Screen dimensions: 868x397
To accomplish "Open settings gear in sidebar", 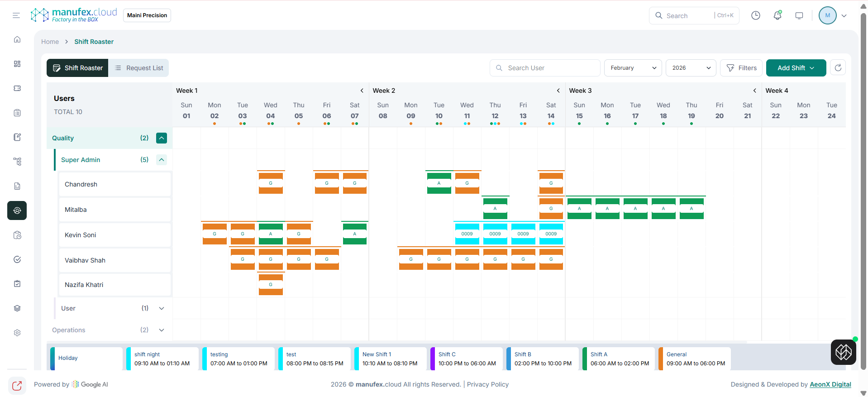I will tap(17, 333).
